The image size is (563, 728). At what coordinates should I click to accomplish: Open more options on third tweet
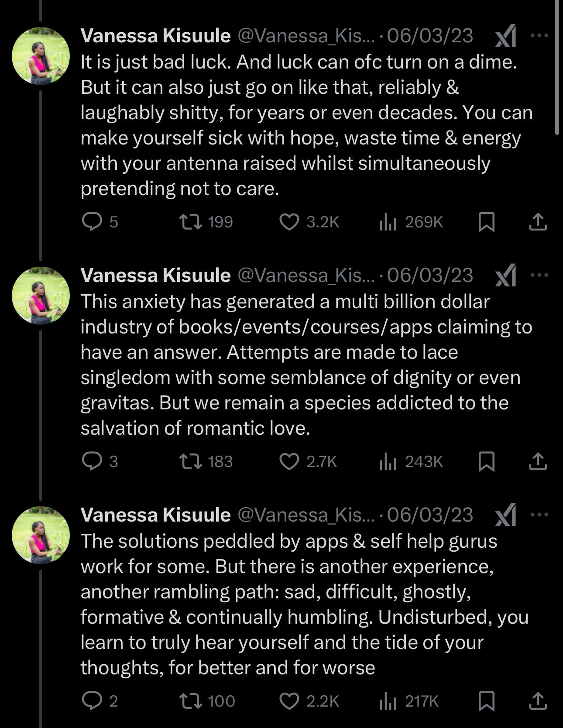(x=539, y=515)
